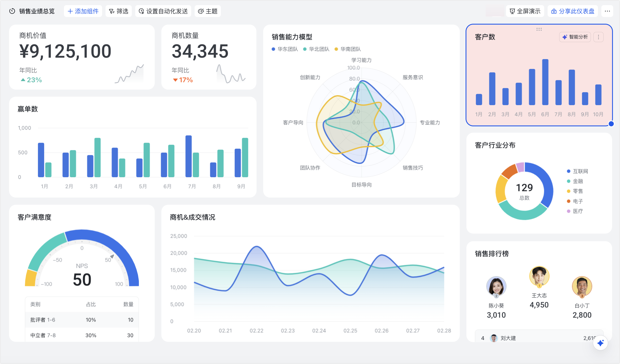Click the floating AI sparkle assistant button
This screenshot has height=364, width=620.
pos(600,343)
